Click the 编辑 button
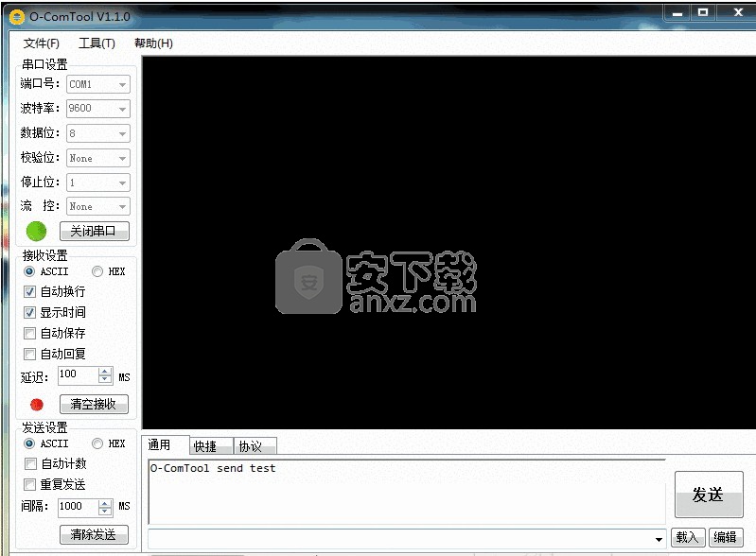756x556 pixels. [x=725, y=538]
